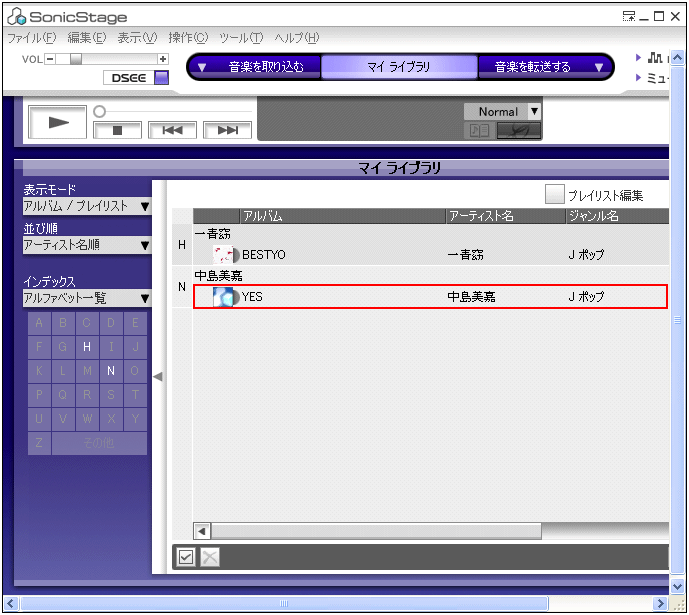Sort by アルバム column header
Image resolution: width=689 pixels, height=615 pixels.
343,216
